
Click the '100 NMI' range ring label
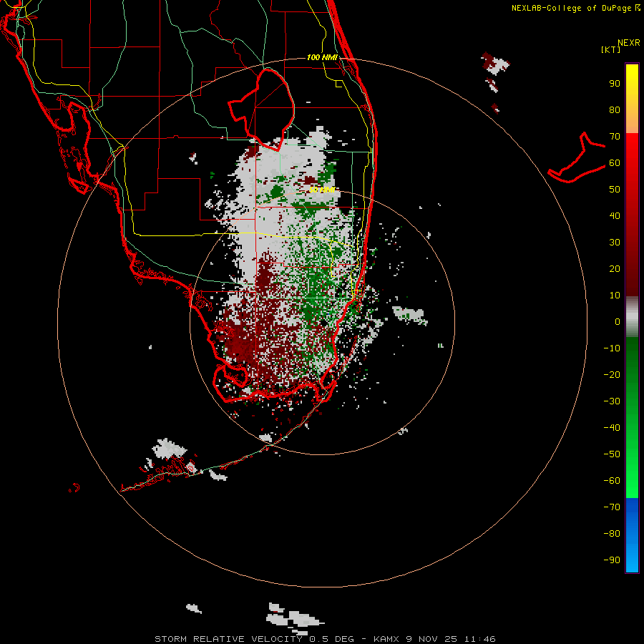point(323,57)
